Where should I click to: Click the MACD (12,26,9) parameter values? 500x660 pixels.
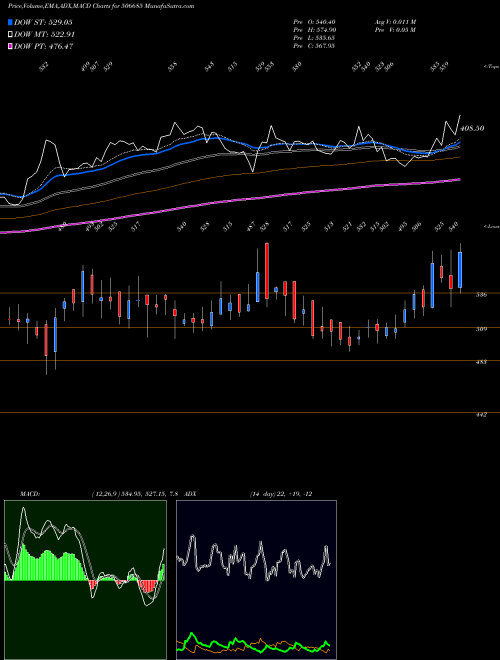pyautogui.click(x=136, y=494)
